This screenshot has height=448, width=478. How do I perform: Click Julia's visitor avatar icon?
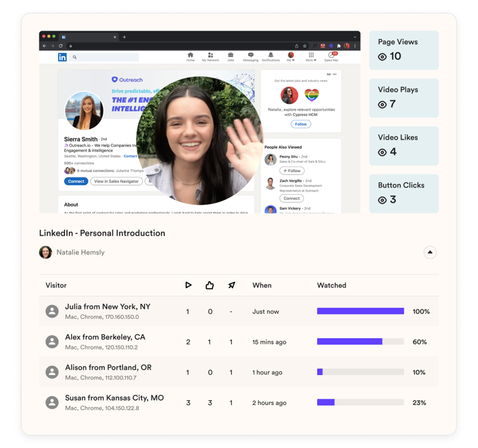[52, 311]
